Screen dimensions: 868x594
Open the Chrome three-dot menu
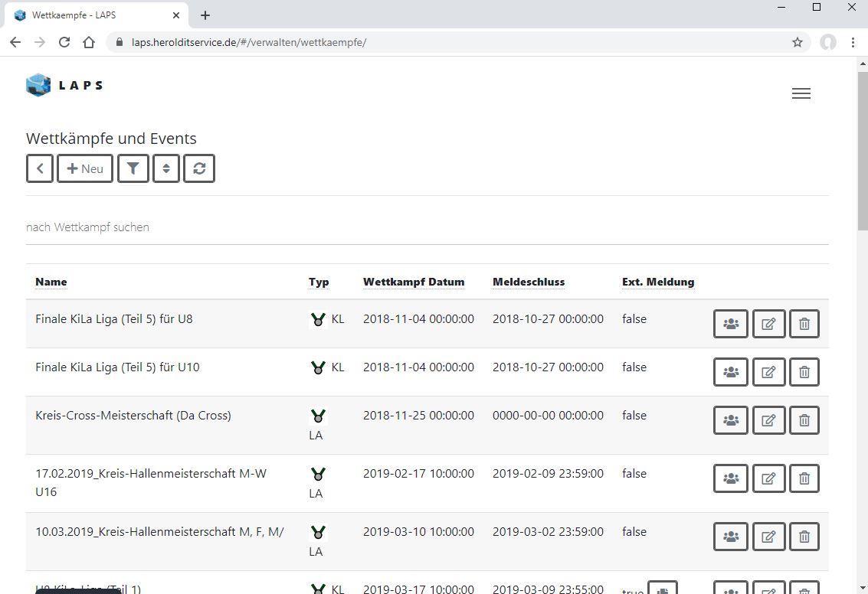point(853,42)
